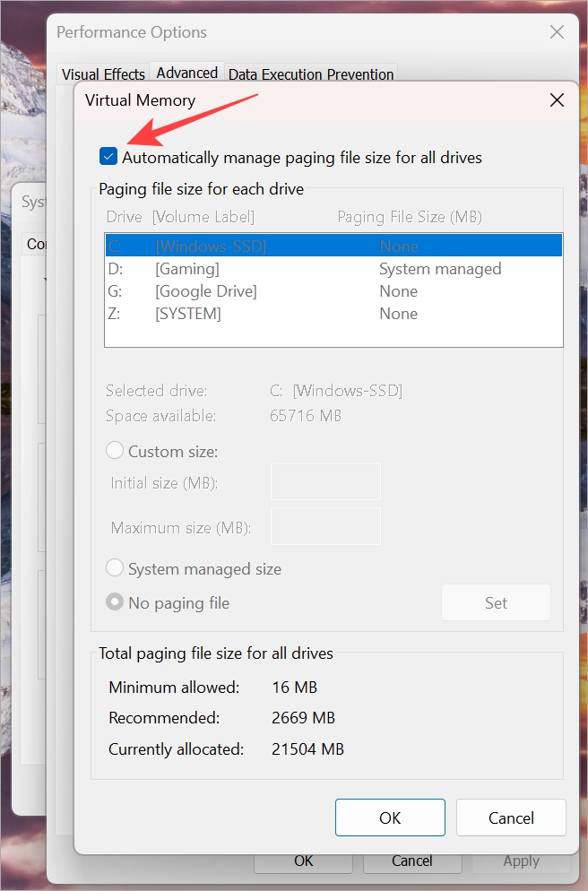Click the Initial size (MB) field
The height and width of the screenshot is (891, 588).
(324, 481)
